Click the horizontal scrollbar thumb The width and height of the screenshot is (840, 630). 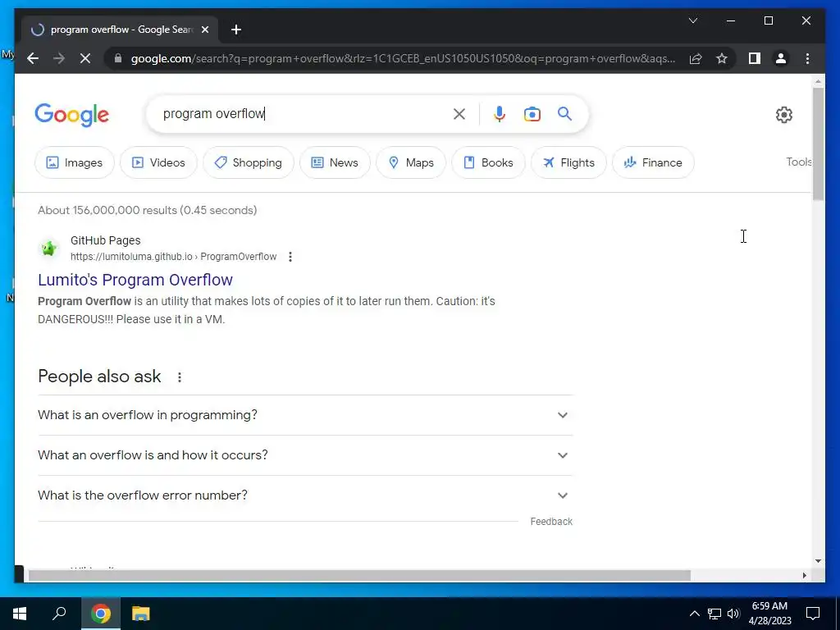[x=359, y=575]
